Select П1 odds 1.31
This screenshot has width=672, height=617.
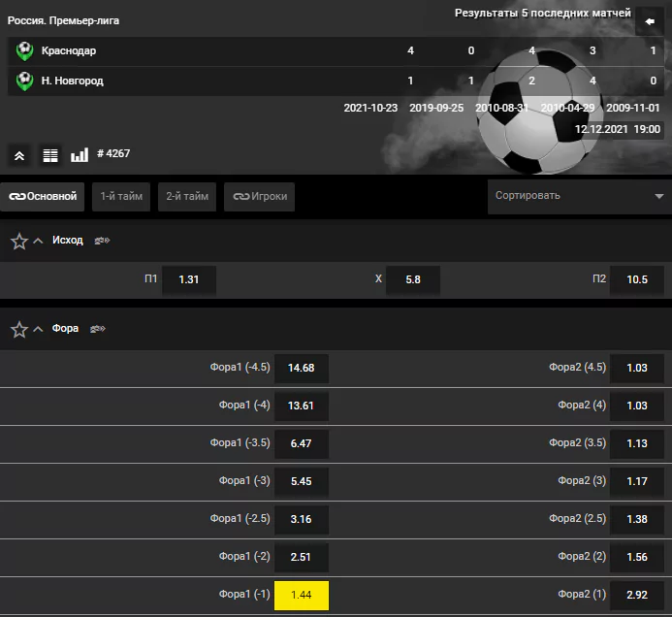[x=189, y=280]
